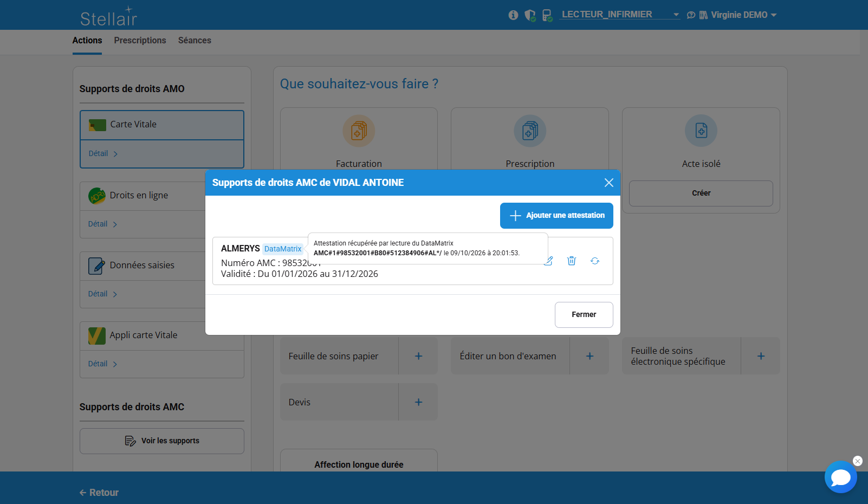Click the Stellair logo

(x=109, y=17)
